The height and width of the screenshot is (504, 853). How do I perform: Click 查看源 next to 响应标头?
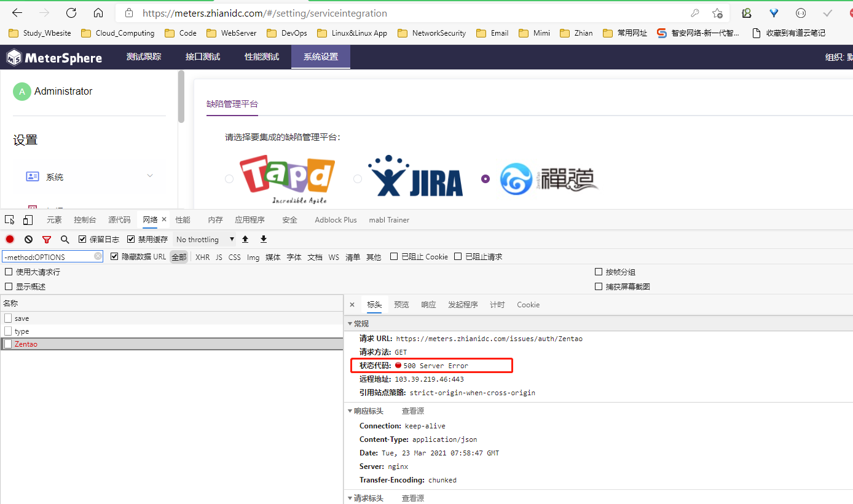412,411
